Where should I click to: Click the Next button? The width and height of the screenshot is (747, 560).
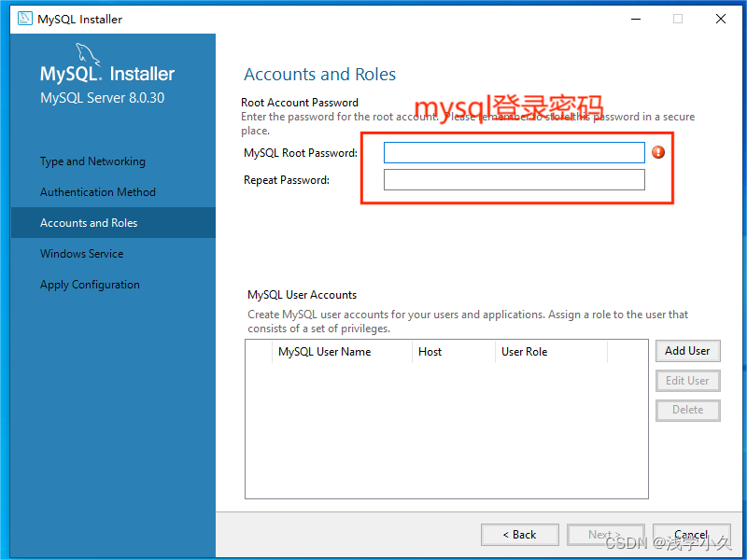coord(605,535)
